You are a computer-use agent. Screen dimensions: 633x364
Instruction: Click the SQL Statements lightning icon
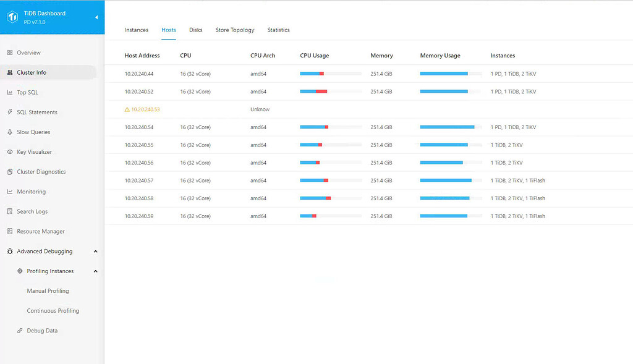10,112
